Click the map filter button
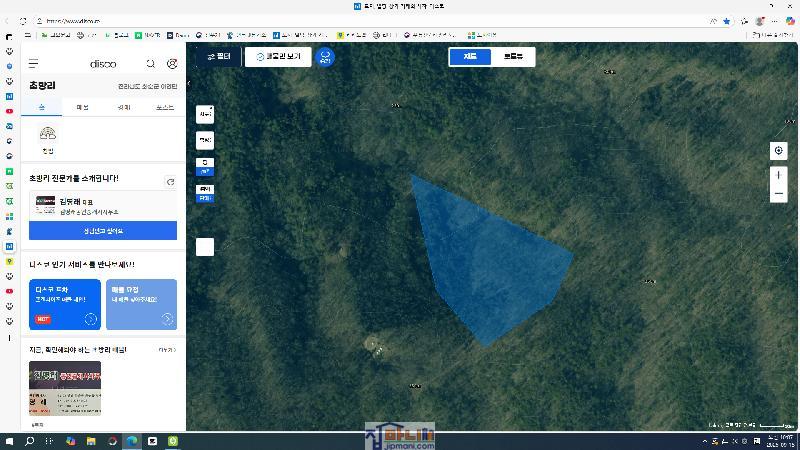This screenshot has width=800, height=450. [x=219, y=57]
